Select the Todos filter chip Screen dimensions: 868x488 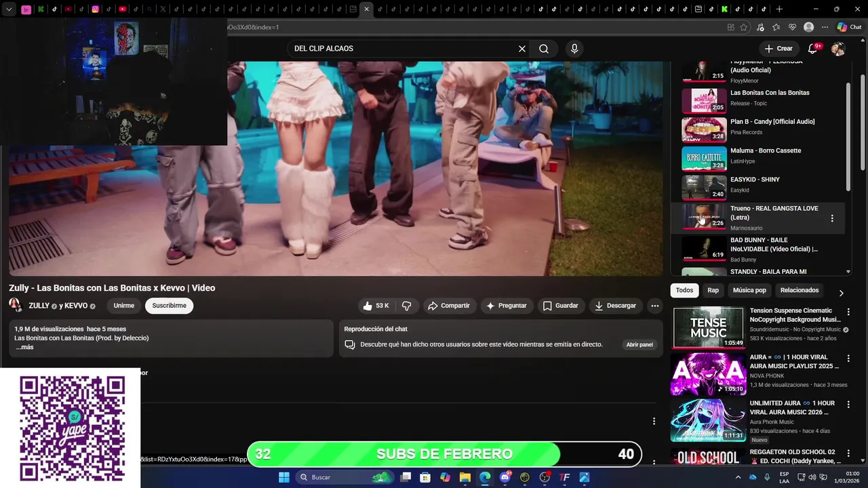684,290
